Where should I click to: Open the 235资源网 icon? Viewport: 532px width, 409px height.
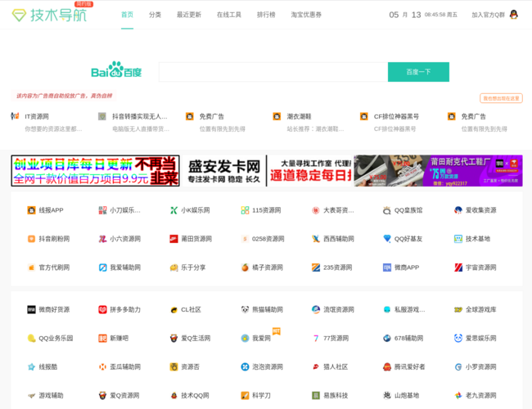tap(316, 267)
